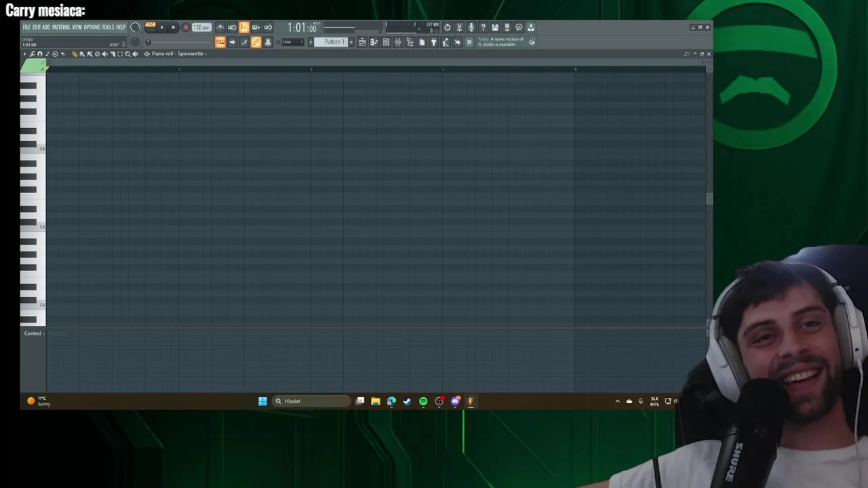Open the OPTIONS menu
Screen dimensions: 868x488
92,27
